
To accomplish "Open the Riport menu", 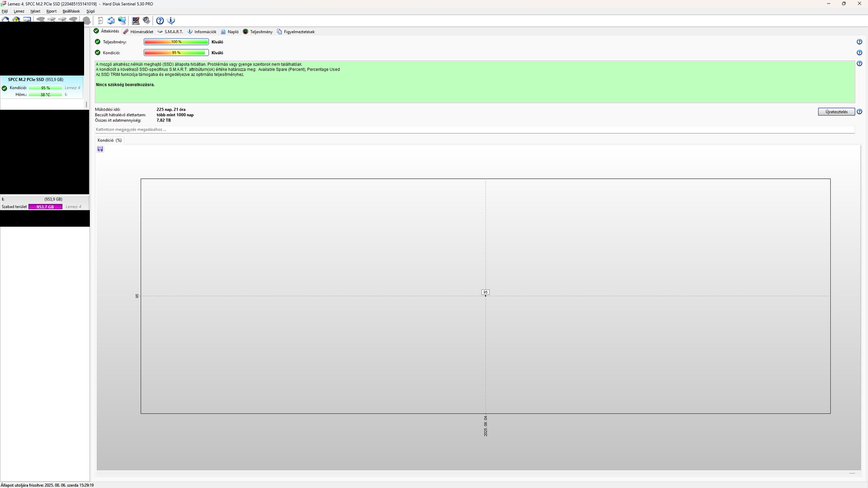I will coord(51,11).
